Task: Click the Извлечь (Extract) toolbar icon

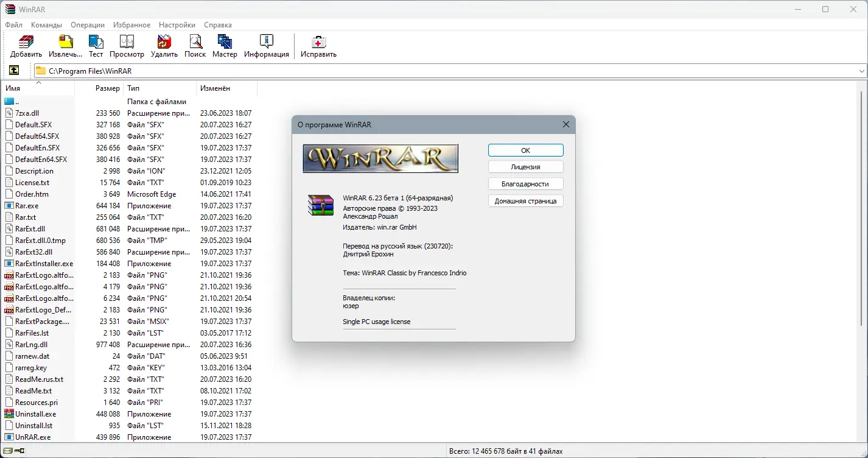Action: click(x=65, y=42)
